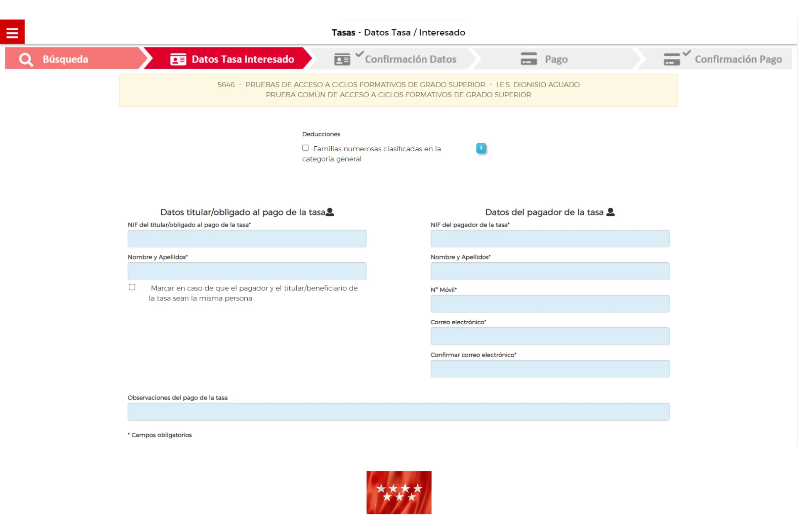The image size is (798, 532).
Task: Focus the NIF del titular field
Action: 247,239
